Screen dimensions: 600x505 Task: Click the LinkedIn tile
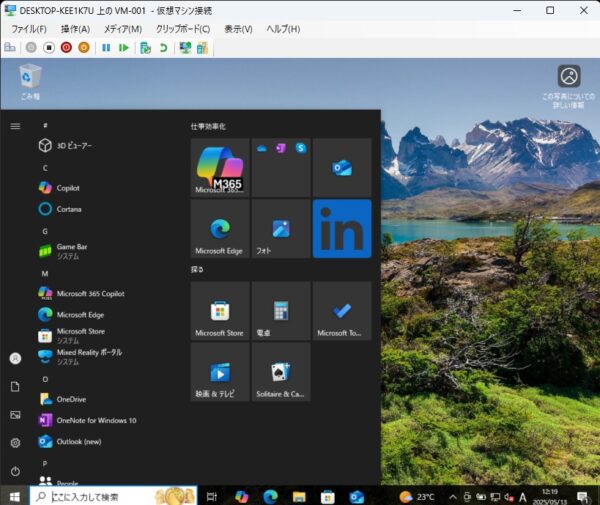pos(342,229)
